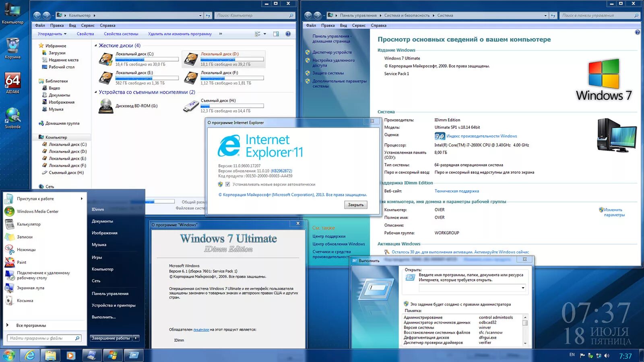Click the taskbar clock showing 7:37
The width and height of the screenshot is (644, 362).
coord(625,356)
